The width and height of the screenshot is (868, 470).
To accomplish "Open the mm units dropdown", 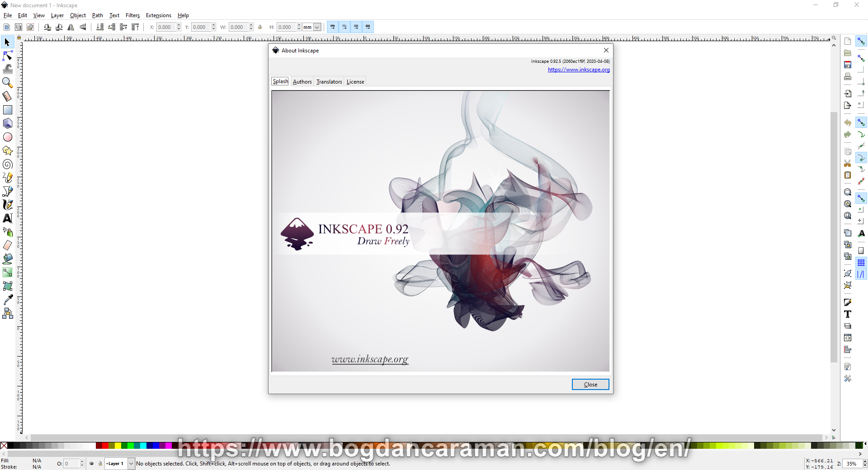I will pyautogui.click(x=317, y=27).
